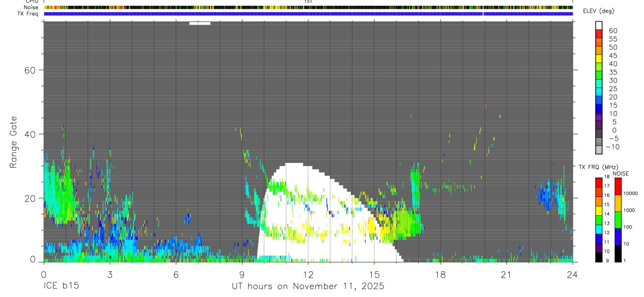The image size is (644, 297).
Task: Pick the yellow segment of the ELEV colorbar
Action: 599,59
